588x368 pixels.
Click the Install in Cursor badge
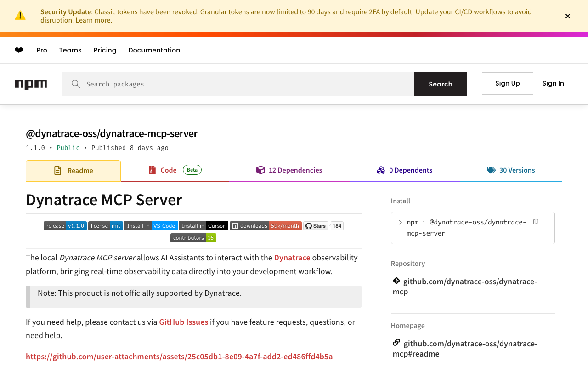[203, 226]
